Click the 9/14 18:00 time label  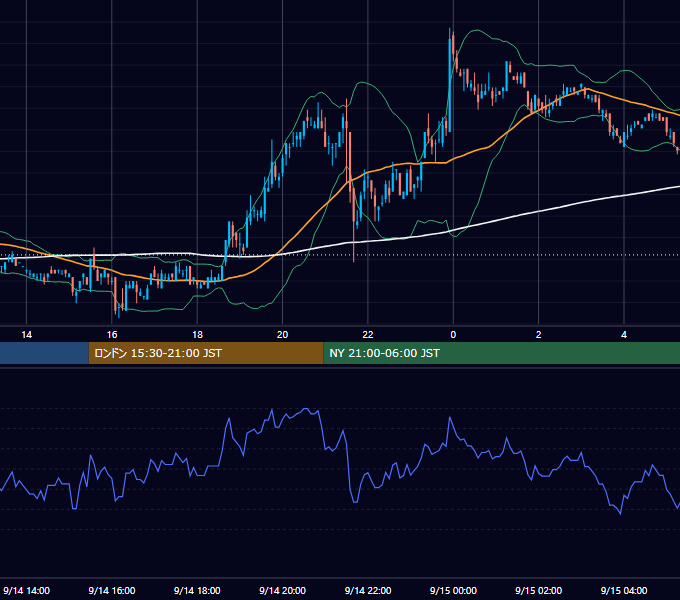coord(197,590)
